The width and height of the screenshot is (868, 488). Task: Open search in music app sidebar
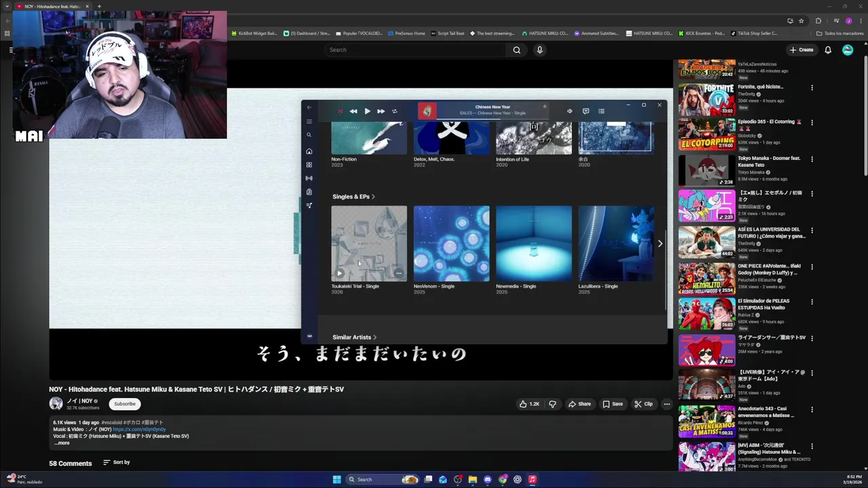coord(309,135)
